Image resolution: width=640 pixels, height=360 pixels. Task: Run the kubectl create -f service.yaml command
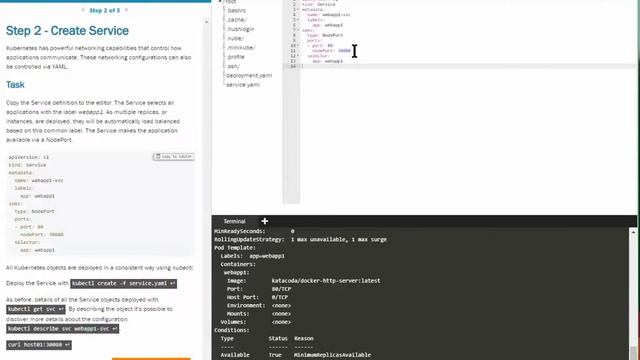(x=123, y=283)
